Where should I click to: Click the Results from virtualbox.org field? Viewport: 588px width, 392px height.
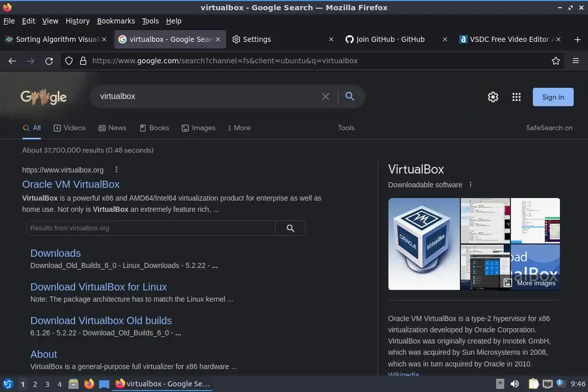151,228
